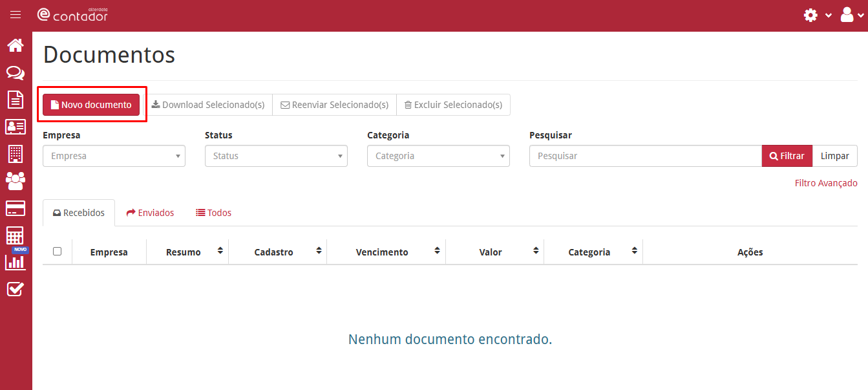Screen dimensions: 868x390
Task: Open the checklist tasks sidebar icon
Action: coord(16,289)
